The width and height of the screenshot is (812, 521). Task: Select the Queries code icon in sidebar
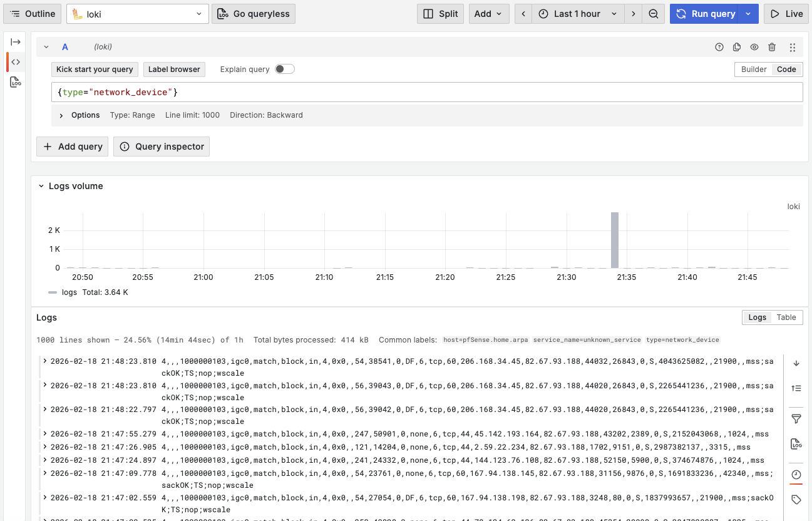tap(16, 62)
